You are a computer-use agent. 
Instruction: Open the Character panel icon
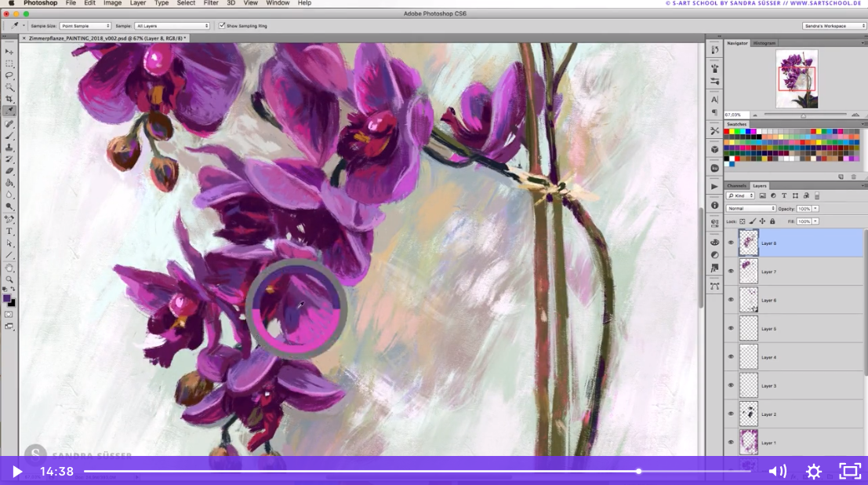714,100
